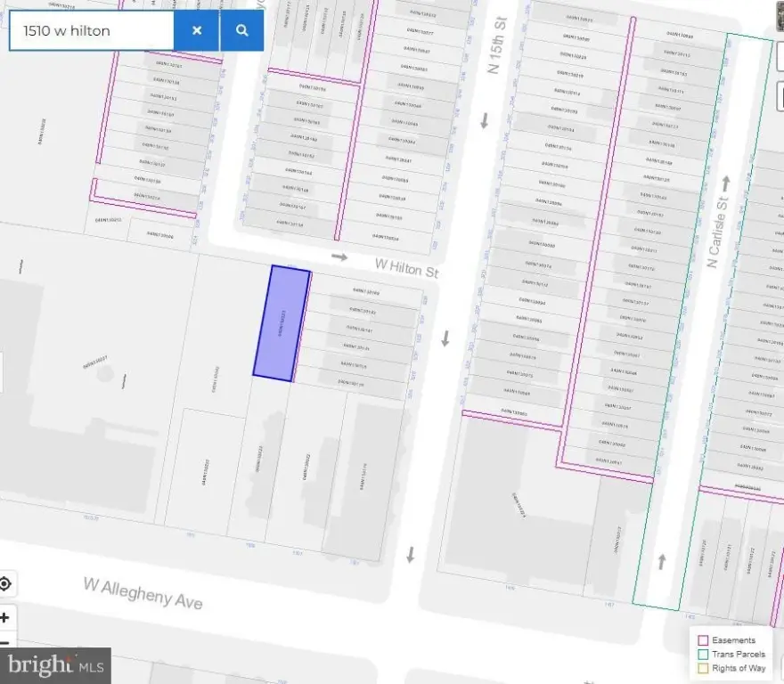Click the search field containing '1510 w hilton'

pos(91,30)
